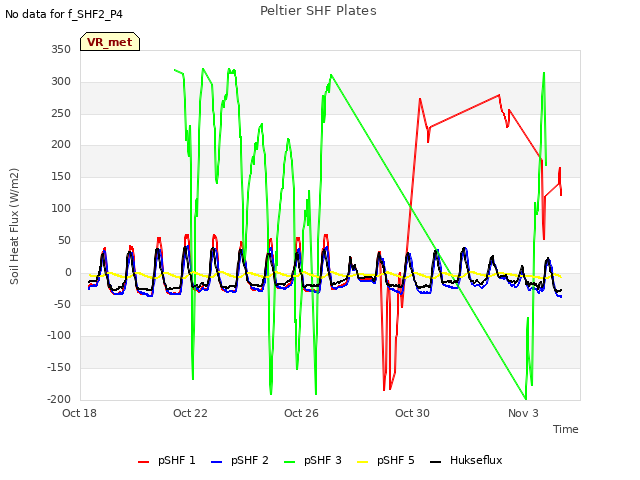640x480 pixels.
Task: Select the pSHF 3 legend label
Action: 322,460
